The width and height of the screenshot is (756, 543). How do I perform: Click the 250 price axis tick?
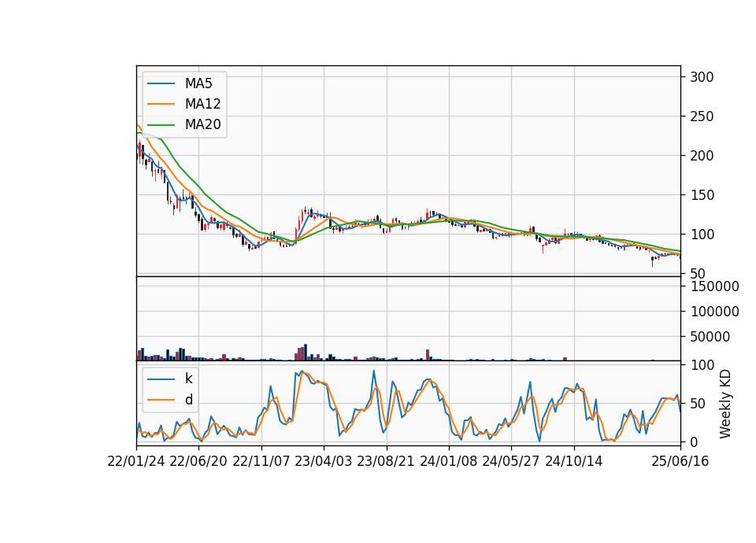coord(702,116)
